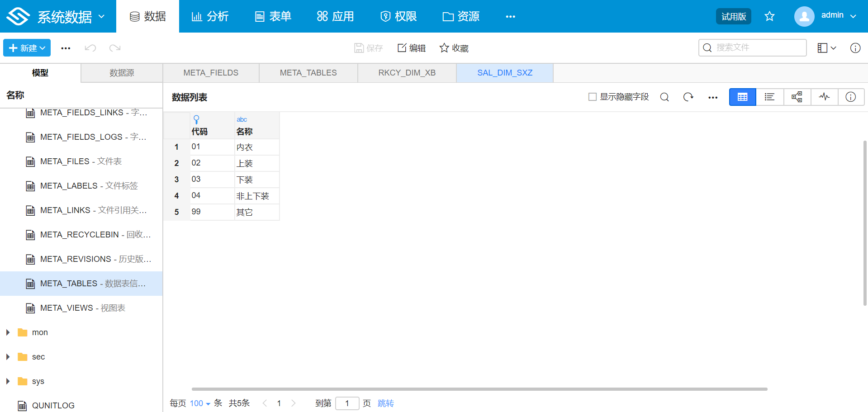
Task: Expand the mon folder in the sidebar
Action: (7, 332)
